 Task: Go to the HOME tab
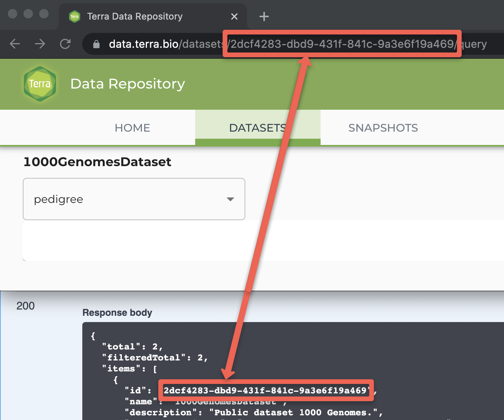click(x=132, y=128)
